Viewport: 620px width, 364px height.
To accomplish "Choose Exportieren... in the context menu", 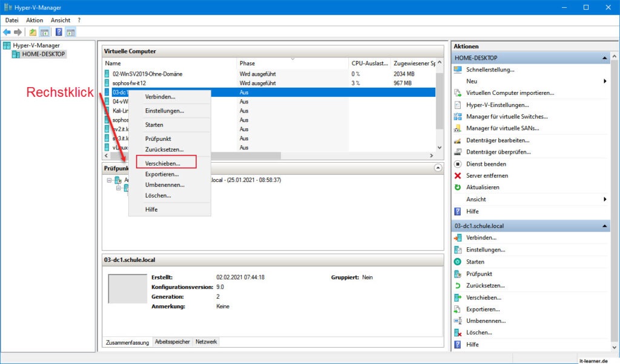I will click(162, 174).
